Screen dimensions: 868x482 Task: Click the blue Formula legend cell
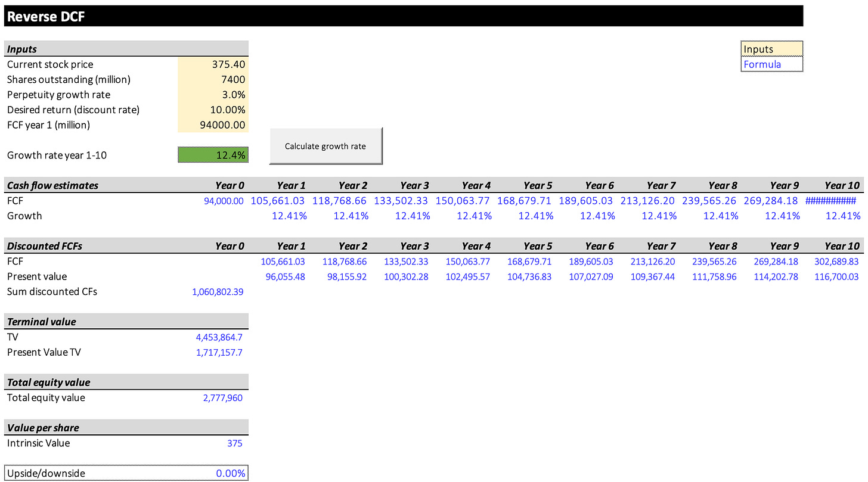(x=772, y=64)
